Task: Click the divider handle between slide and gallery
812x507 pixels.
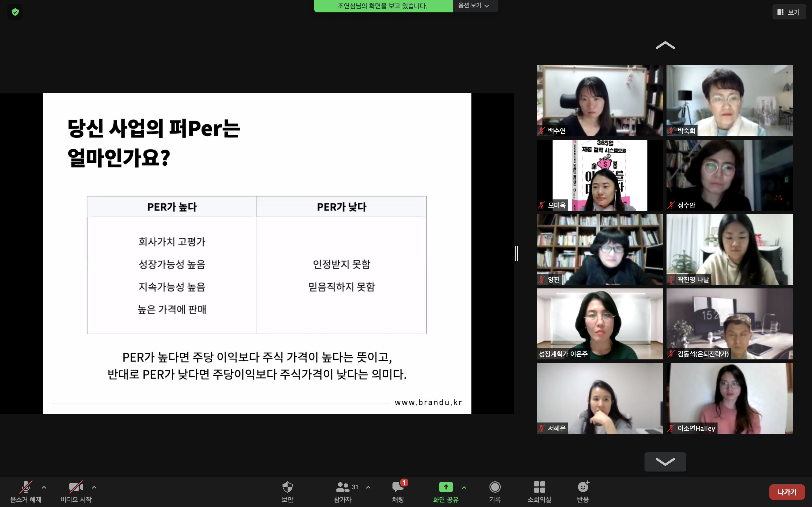Action: 517,253
